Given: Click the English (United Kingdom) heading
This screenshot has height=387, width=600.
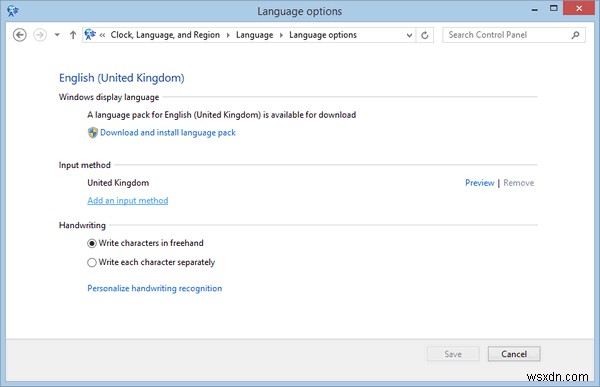Looking at the screenshot, I should [x=122, y=78].
